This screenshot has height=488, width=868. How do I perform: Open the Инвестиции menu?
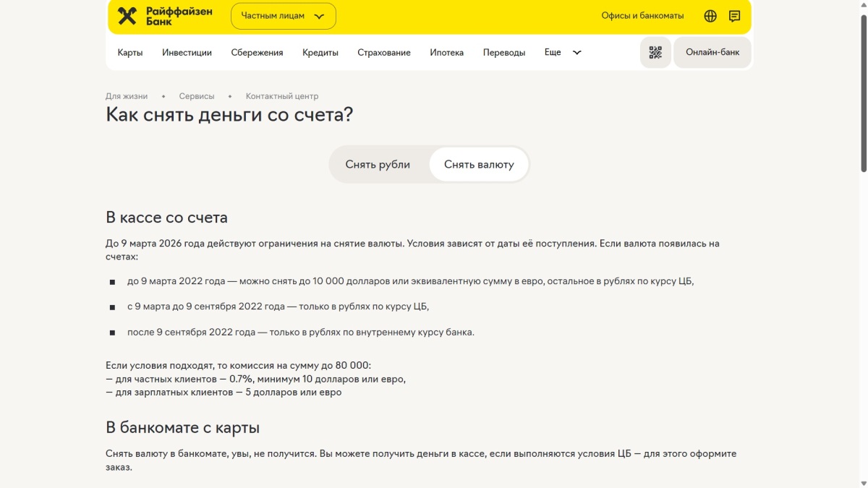coord(187,52)
